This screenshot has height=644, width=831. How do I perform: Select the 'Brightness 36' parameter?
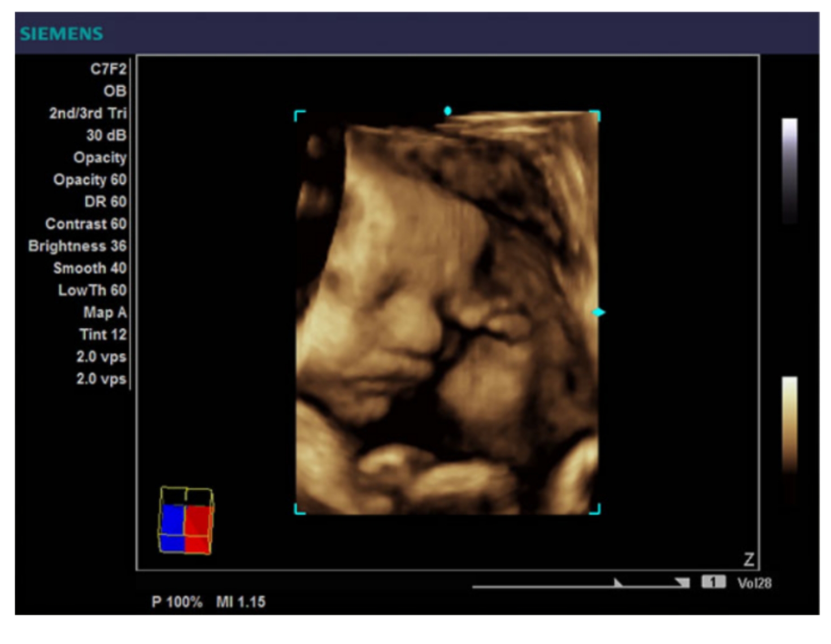(x=77, y=246)
